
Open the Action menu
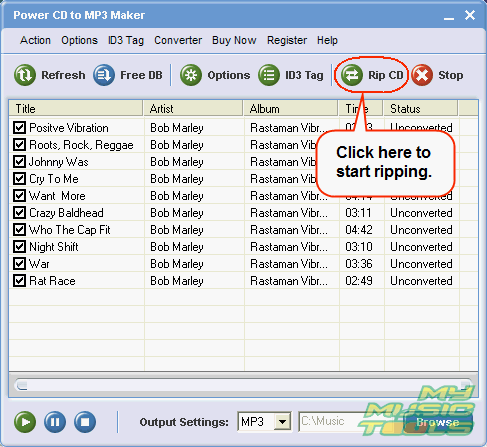coord(35,40)
